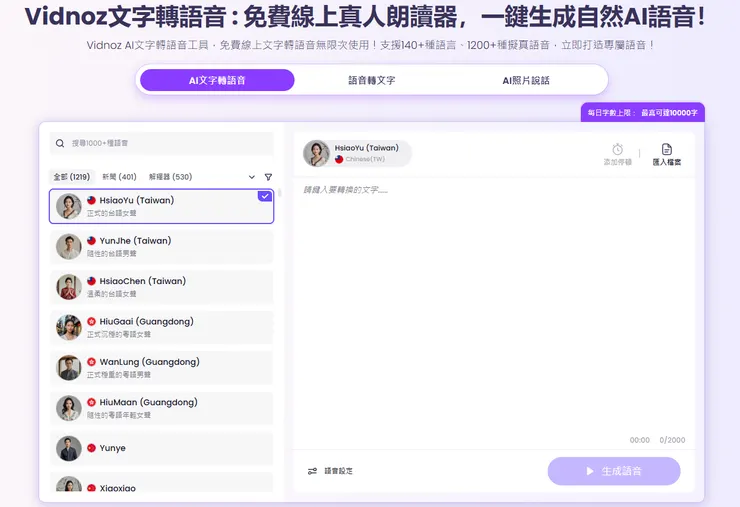Image resolution: width=740 pixels, height=507 pixels.
Task: Select the HsiaoYu (Taiwan) voice
Action: (161, 206)
